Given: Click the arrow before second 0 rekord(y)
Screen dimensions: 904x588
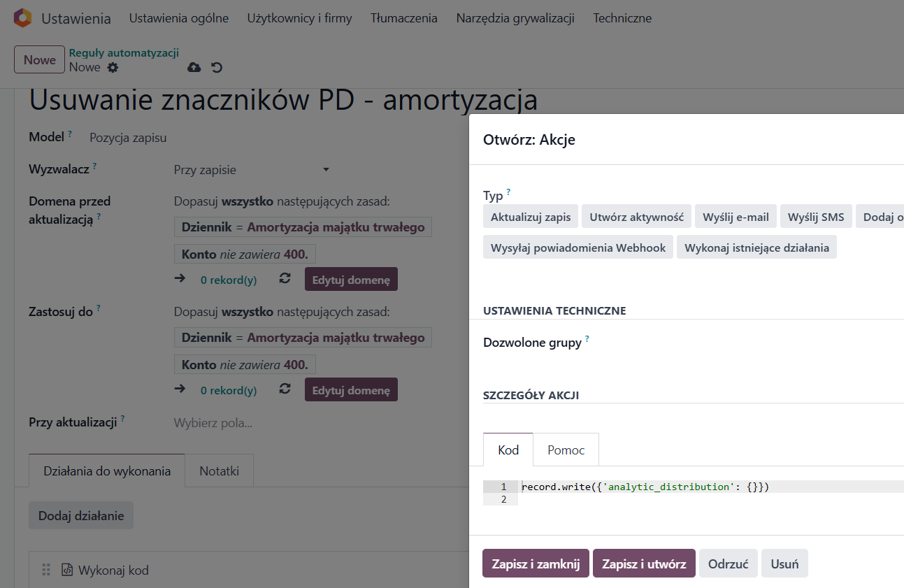Looking at the screenshot, I should click(x=180, y=389).
